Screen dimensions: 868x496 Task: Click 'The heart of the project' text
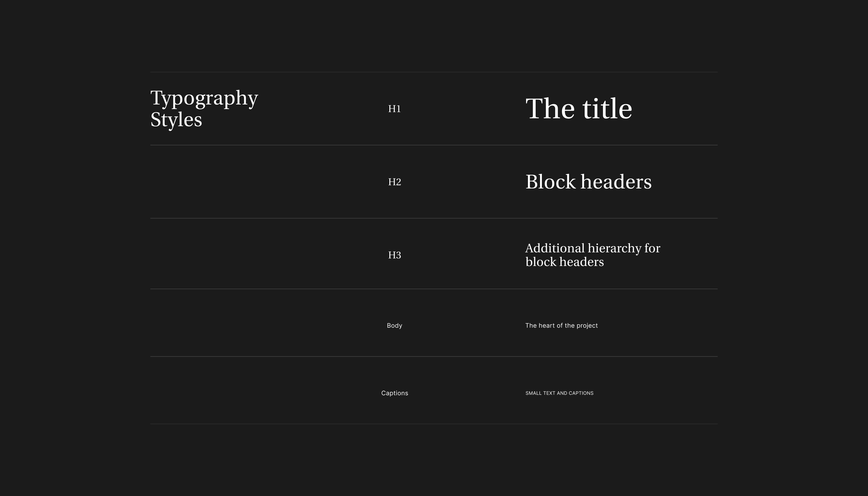click(561, 326)
